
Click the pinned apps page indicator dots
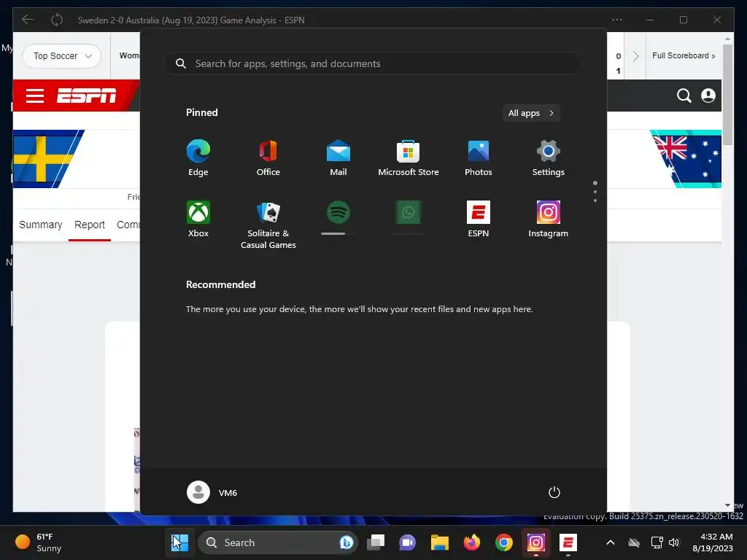pos(595,192)
